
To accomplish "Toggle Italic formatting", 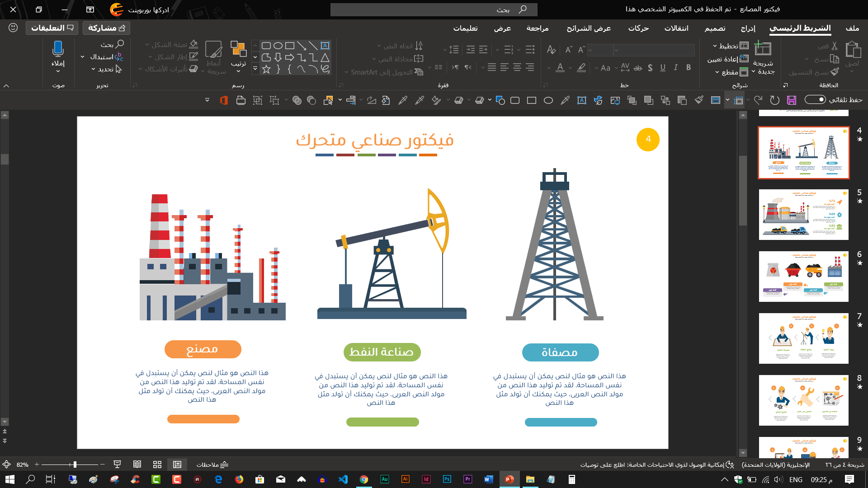I will pyautogui.click(x=676, y=68).
